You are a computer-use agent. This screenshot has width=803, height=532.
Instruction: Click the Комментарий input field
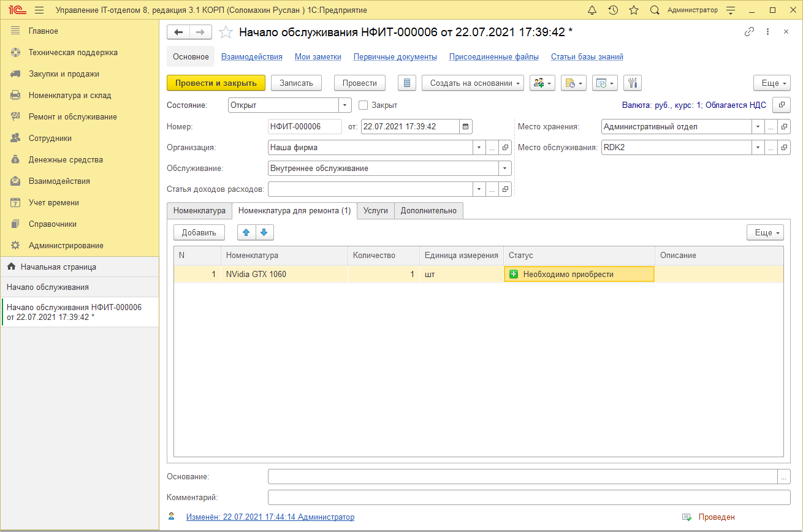coord(528,497)
